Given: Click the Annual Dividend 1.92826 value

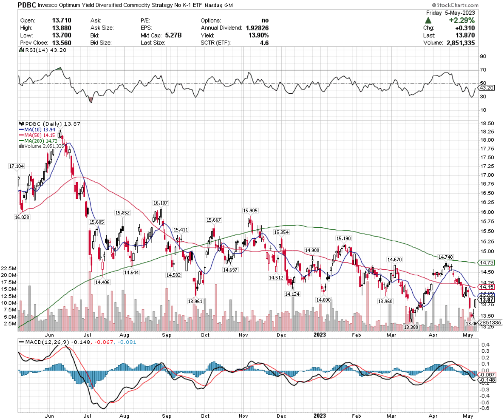Looking at the screenshot, I should [257, 28].
